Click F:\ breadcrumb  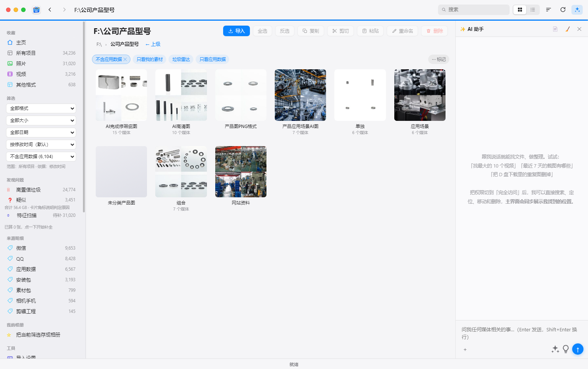point(99,44)
